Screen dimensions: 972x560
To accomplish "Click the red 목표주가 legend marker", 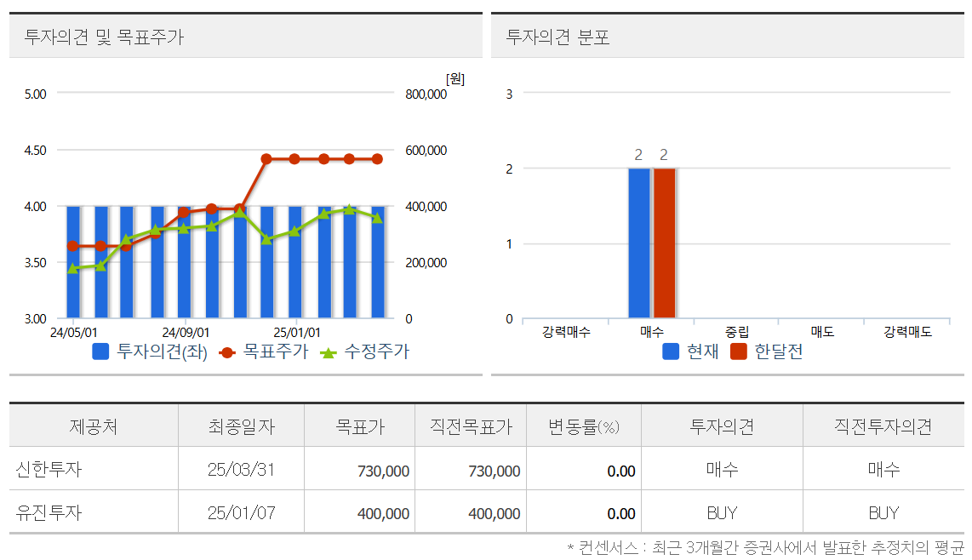I will coord(227,353).
